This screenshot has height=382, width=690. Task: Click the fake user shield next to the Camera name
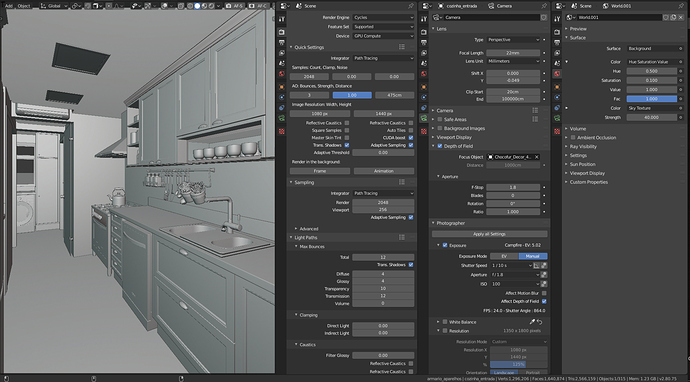[544, 17]
